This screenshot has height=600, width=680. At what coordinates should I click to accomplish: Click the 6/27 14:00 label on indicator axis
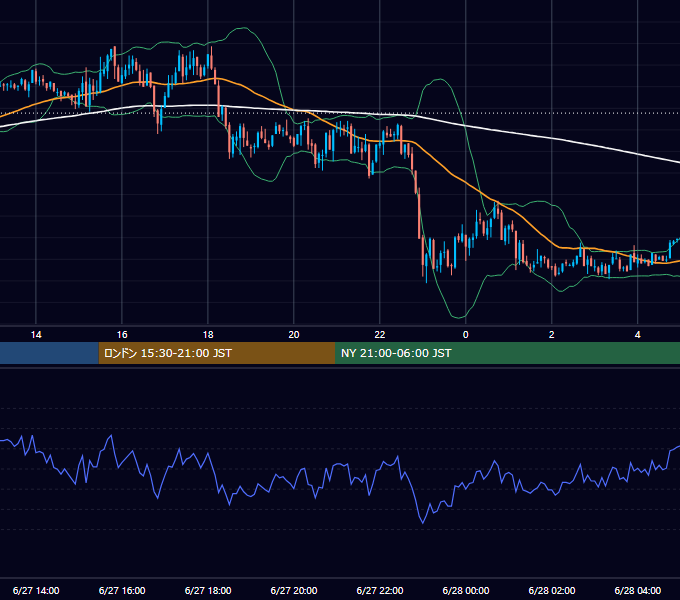36,590
